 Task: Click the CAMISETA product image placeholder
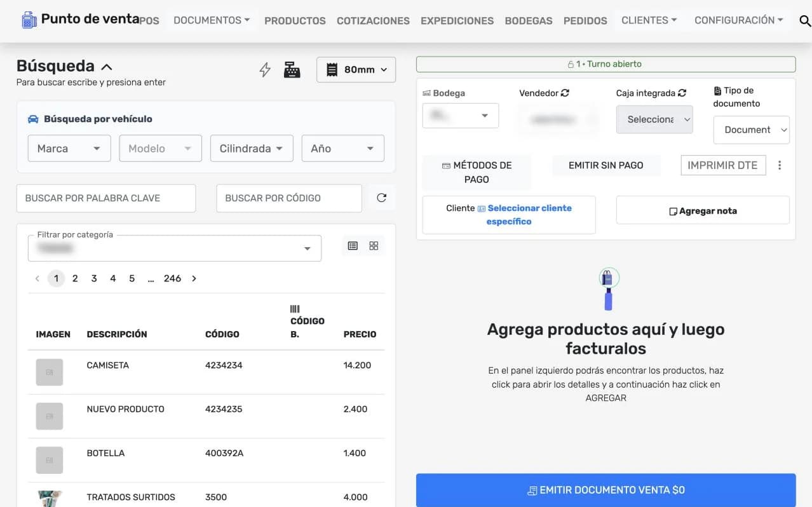pyautogui.click(x=50, y=372)
